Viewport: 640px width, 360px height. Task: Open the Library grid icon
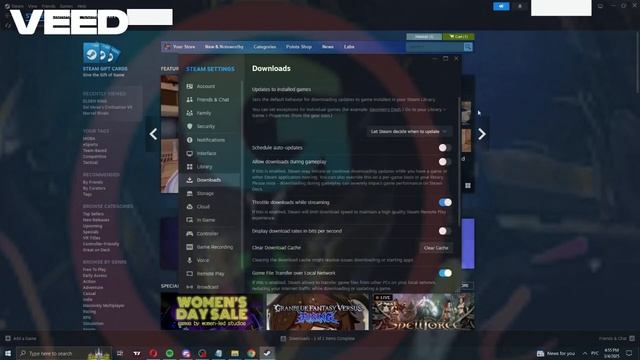point(189,167)
